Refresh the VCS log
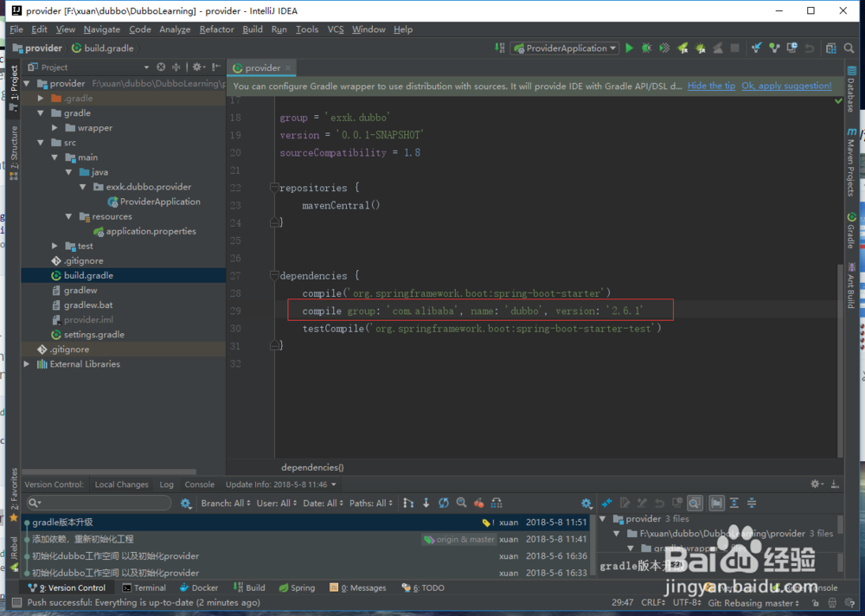 pos(444,503)
